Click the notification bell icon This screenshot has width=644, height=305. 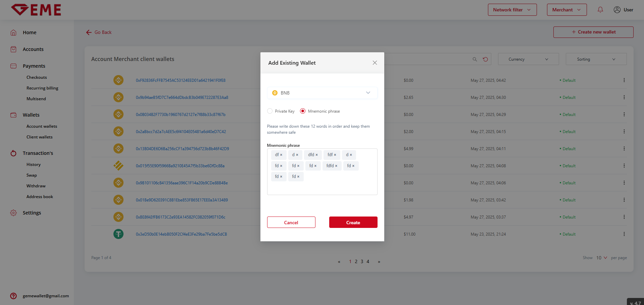tap(600, 10)
